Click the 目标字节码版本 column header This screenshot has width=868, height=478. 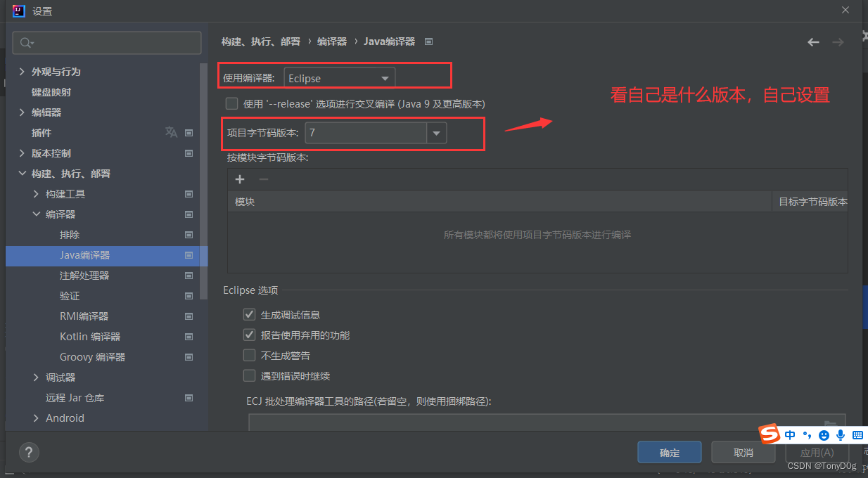click(810, 202)
